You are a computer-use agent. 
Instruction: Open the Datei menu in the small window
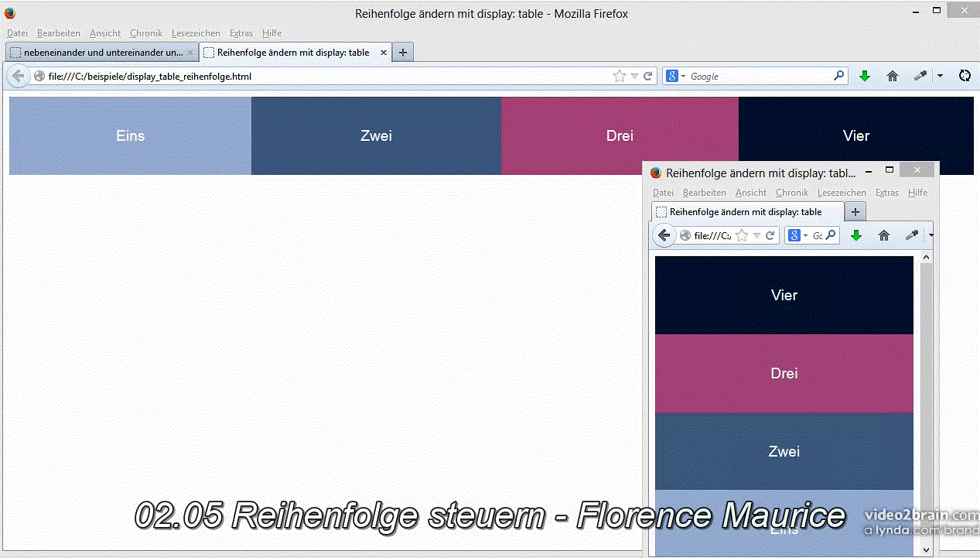click(663, 193)
